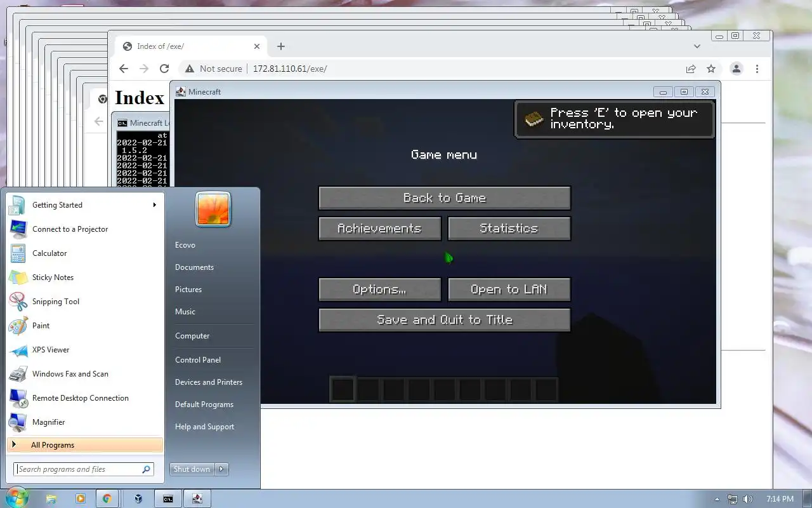This screenshot has height=508, width=812.
Task: Open Pictures from the Start menu
Action: click(x=188, y=290)
